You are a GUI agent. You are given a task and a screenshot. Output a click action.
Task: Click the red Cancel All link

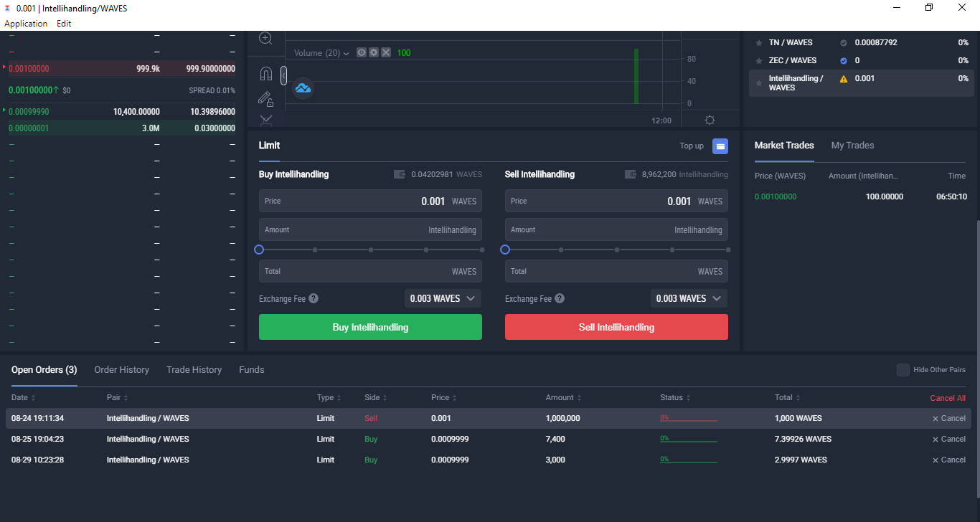pos(948,398)
